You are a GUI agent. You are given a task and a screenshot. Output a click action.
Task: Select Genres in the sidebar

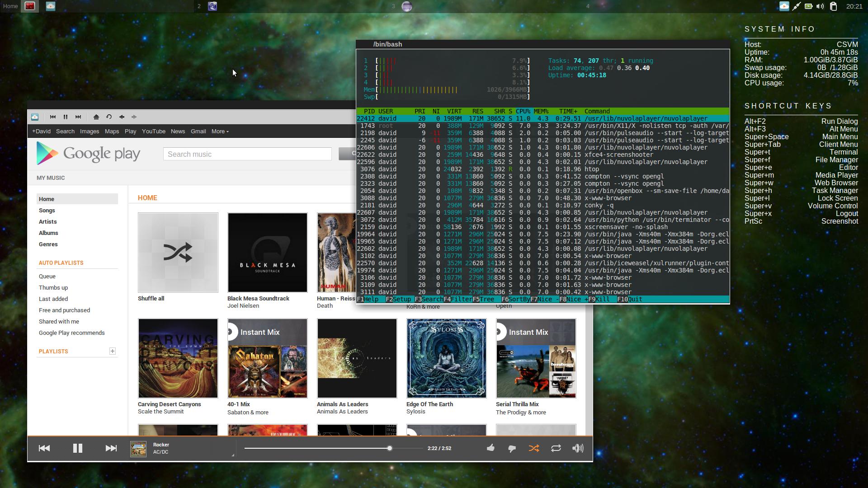coord(48,244)
